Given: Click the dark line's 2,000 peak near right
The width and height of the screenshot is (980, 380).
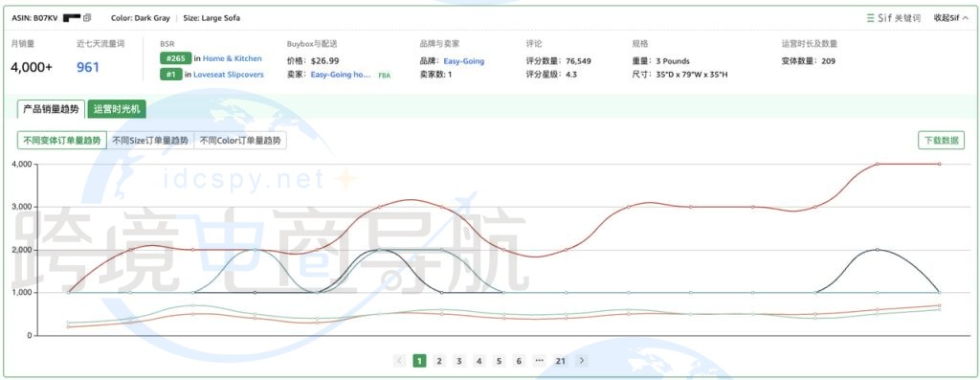Looking at the screenshot, I should 877,250.
